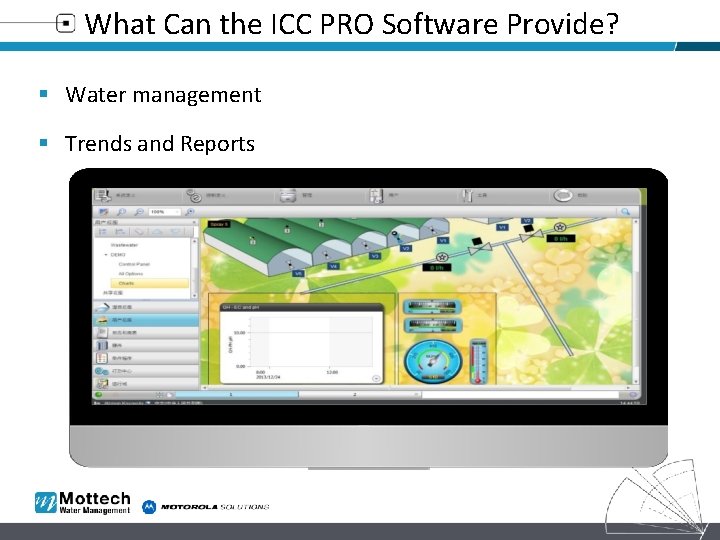The width and height of the screenshot is (720, 540).
Task: Click the zoom in magnifier icon
Action: coord(121,212)
